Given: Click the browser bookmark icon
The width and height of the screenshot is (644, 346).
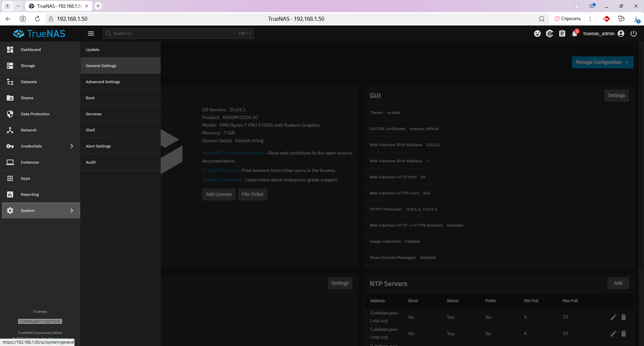Looking at the screenshot, I should coord(542,19).
